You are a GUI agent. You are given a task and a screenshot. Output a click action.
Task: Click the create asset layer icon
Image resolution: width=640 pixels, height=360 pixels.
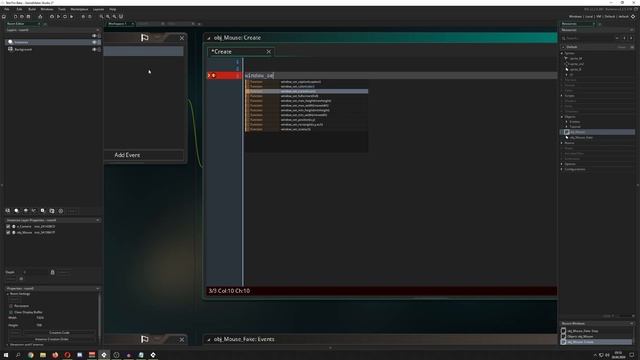point(43,211)
